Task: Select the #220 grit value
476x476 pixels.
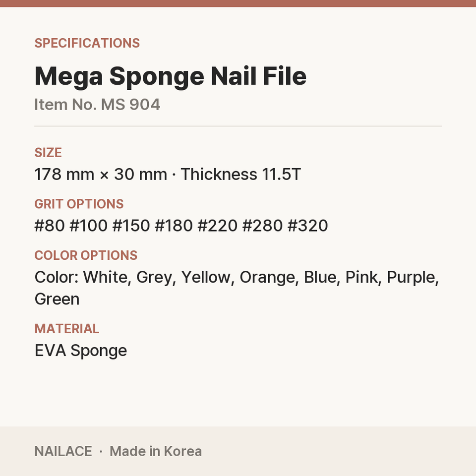Action: 217,226
